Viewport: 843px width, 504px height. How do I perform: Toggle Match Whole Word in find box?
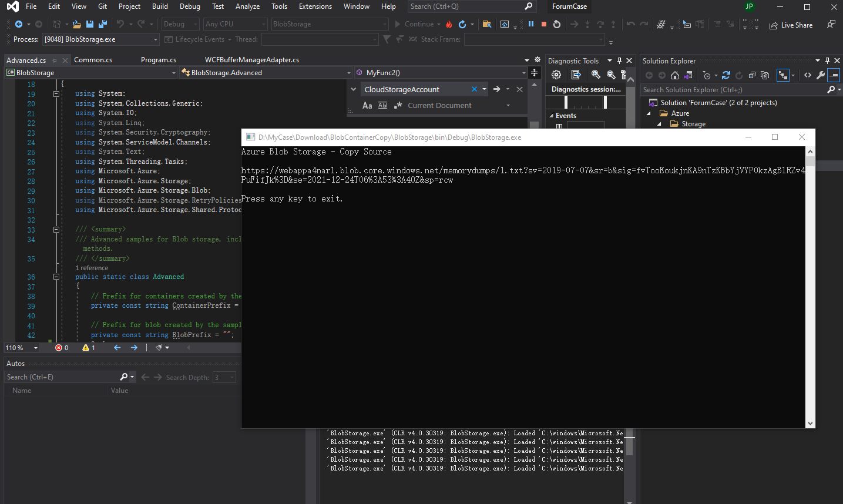coord(383,106)
